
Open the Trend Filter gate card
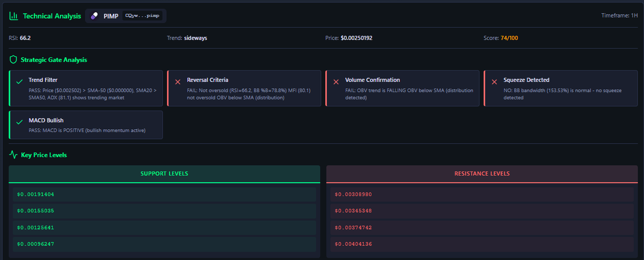tap(86, 88)
